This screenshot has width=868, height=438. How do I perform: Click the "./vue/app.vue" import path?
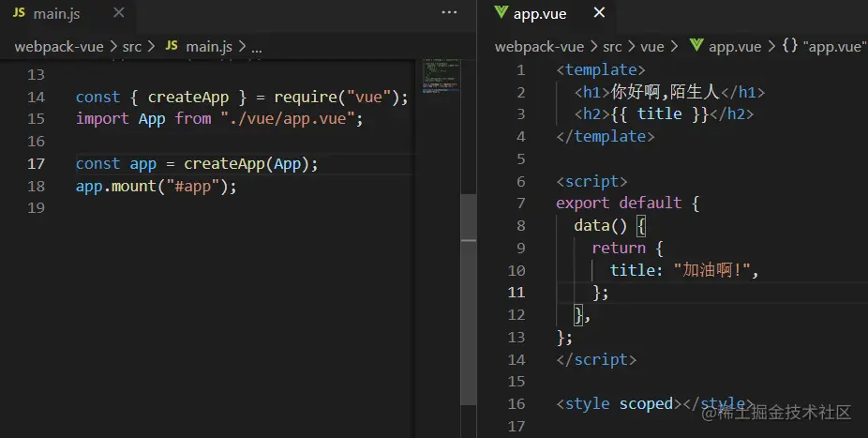pos(288,119)
